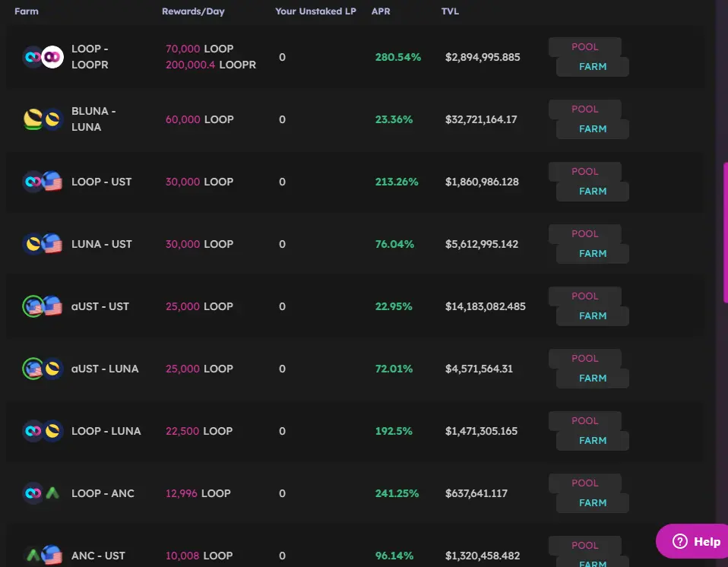Click the 200,000.4 LOOPR reward amount

click(210, 65)
